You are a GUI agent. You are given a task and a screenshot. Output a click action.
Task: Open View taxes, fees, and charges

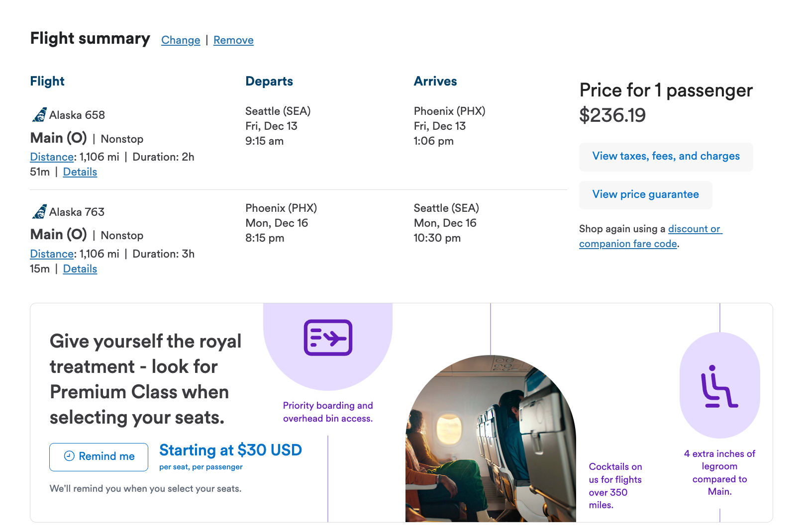click(x=666, y=157)
